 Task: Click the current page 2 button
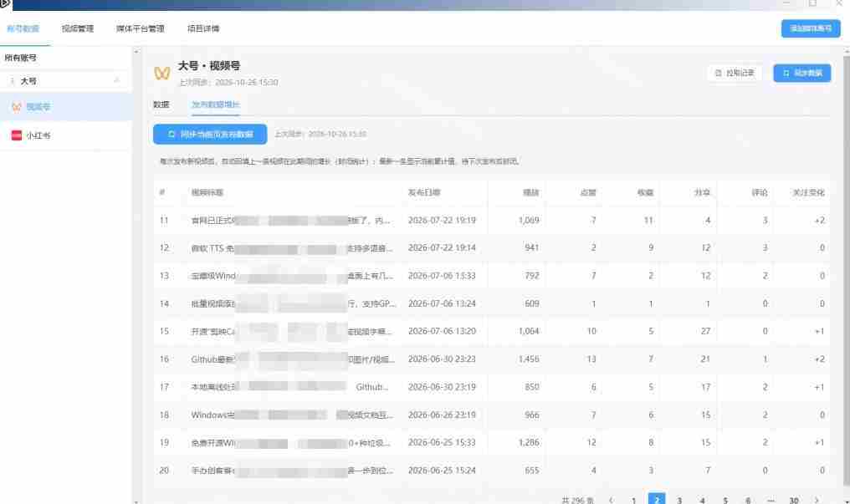pyautogui.click(x=657, y=500)
